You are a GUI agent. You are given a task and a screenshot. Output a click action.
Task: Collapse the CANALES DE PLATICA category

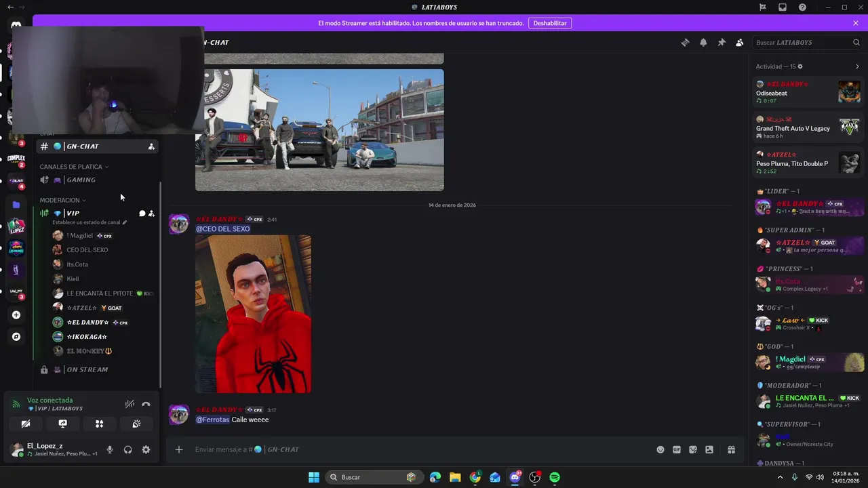point(74,167)
